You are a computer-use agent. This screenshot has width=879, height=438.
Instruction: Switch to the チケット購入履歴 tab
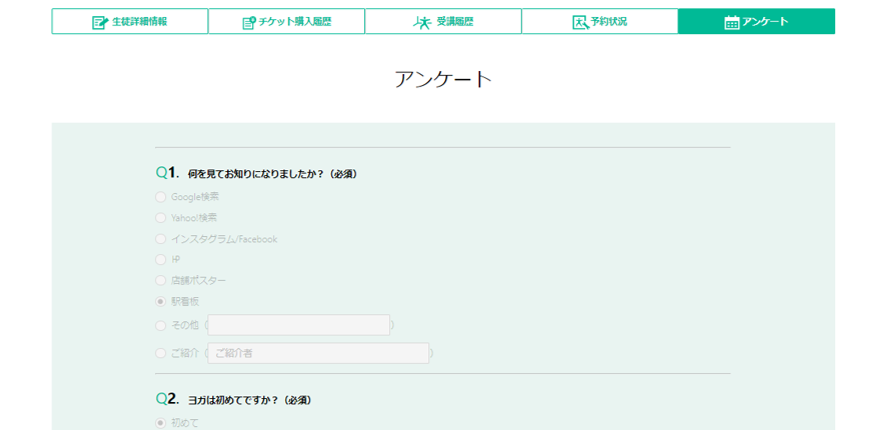tap(286, 21)
